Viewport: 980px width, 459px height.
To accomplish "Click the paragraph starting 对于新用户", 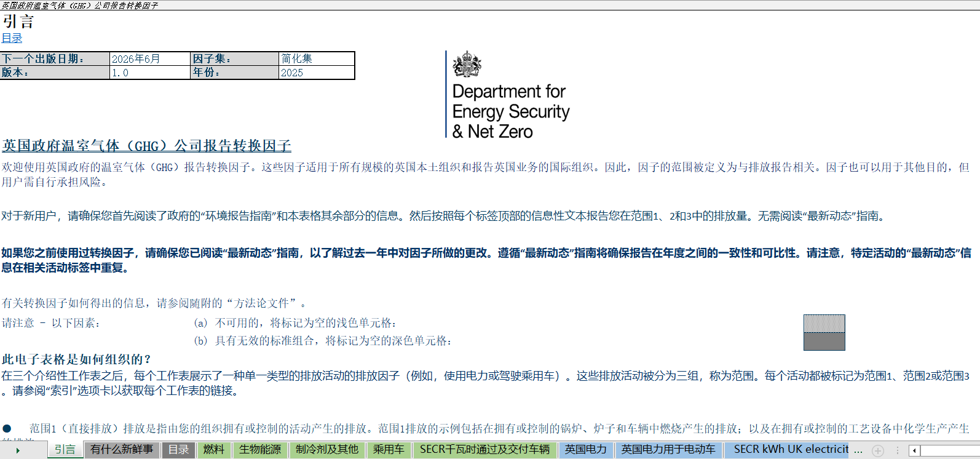I will pyautogui.click(x=445, y=216).
